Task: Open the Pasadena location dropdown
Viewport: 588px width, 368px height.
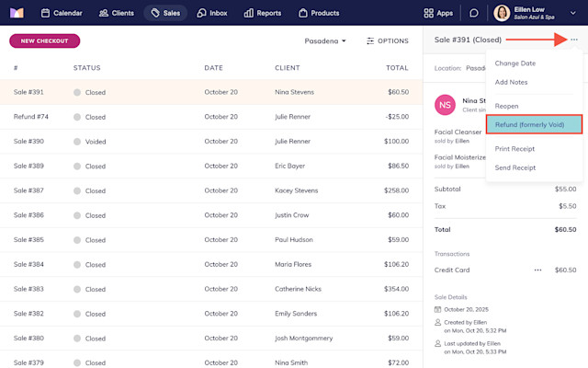Action: click(x=325, y=40)
